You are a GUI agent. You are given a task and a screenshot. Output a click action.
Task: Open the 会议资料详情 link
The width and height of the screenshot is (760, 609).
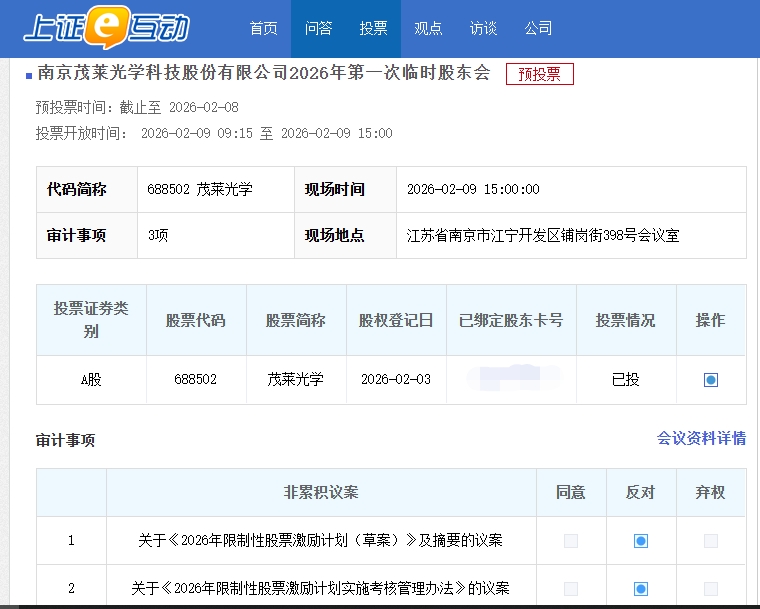coord(701,438)
